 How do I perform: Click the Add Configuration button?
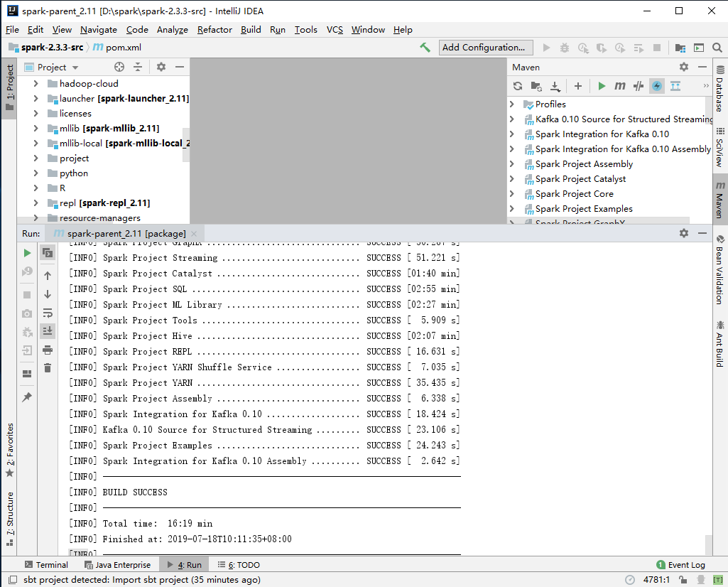pos(485,48)
